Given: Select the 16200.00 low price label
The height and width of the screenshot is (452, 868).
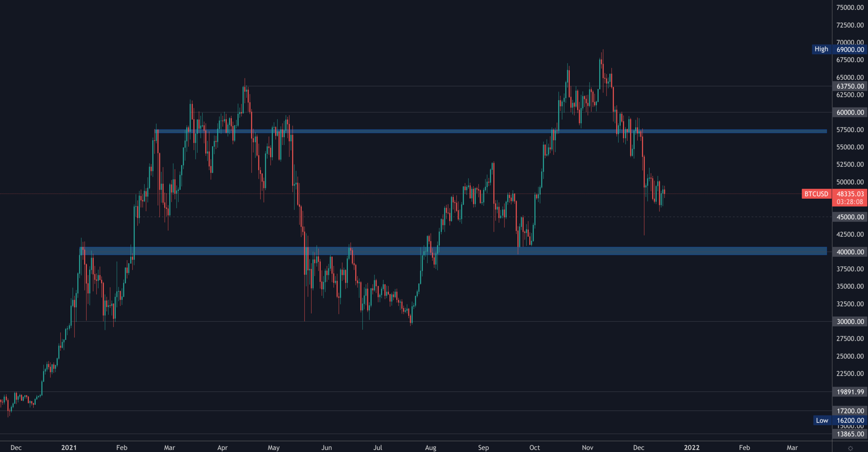Looking at the screenshot, I should (x=850, y=420).
